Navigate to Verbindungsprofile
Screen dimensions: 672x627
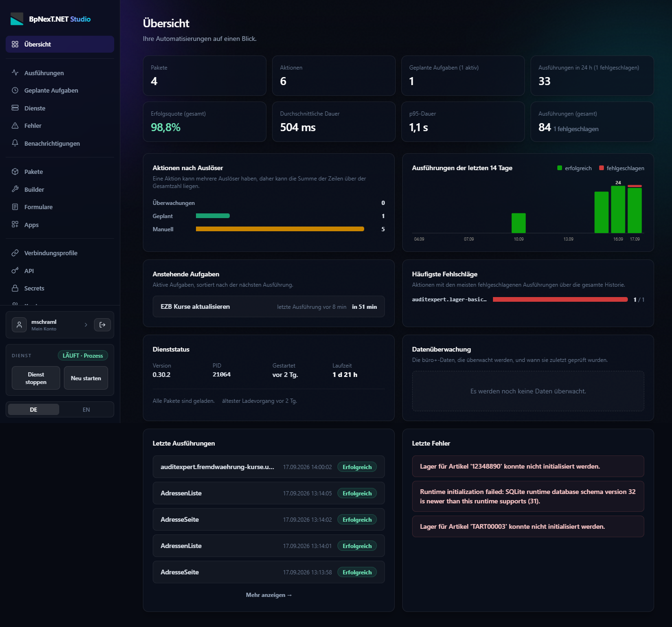[60, 253]
